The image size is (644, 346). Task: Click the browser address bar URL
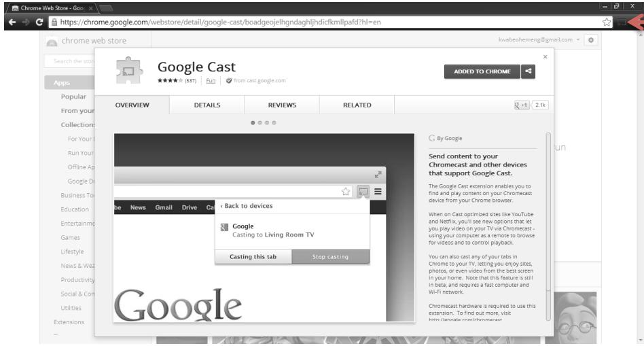click(x=221, y=22)
